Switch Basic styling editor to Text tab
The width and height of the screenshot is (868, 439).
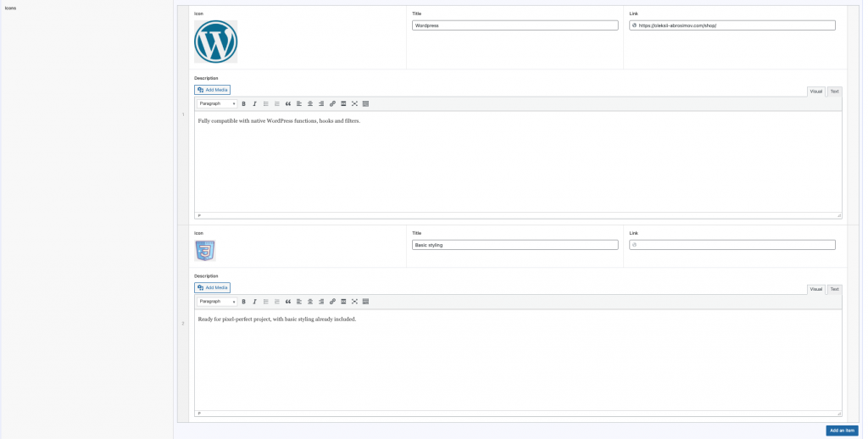(x=834, y=289)
